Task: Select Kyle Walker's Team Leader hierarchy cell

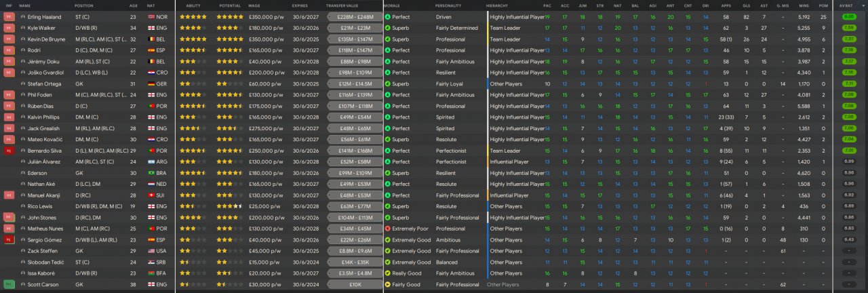Action: click(506, 28)
